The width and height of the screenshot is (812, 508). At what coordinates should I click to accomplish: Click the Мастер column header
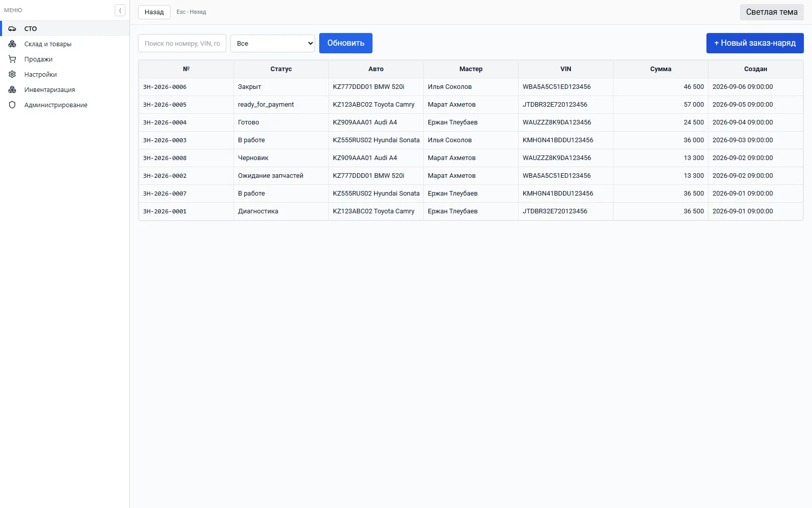pos(471,69)
